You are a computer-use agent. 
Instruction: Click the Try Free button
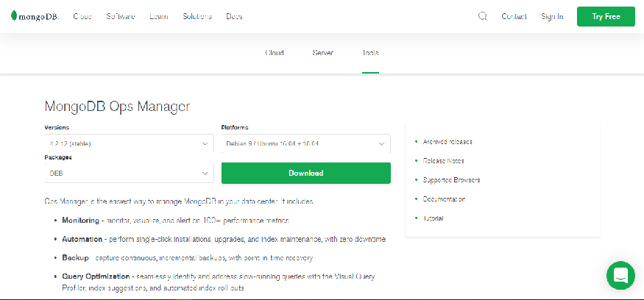[606, 16]
